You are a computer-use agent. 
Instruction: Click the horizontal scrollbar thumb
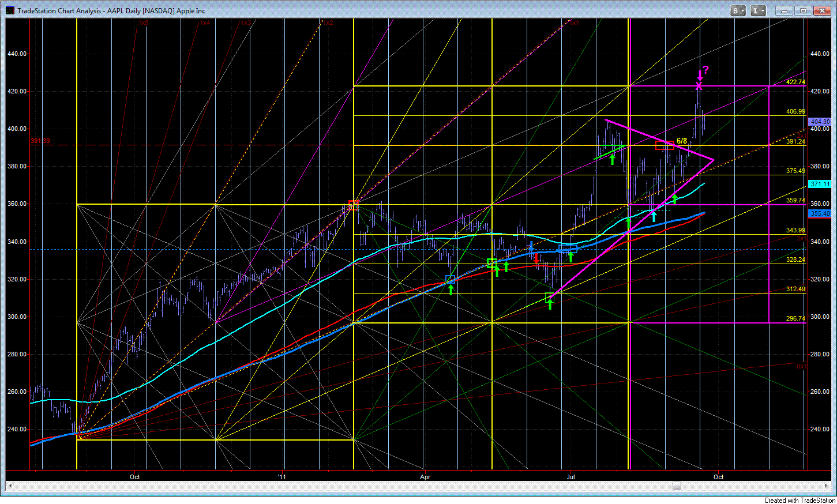tap(677, 486)
